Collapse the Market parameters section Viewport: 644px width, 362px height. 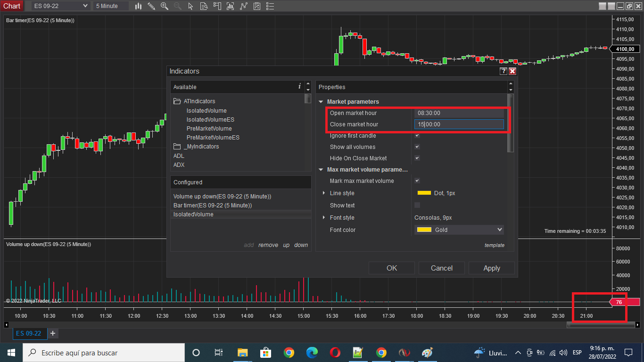[x=321, y=102]
